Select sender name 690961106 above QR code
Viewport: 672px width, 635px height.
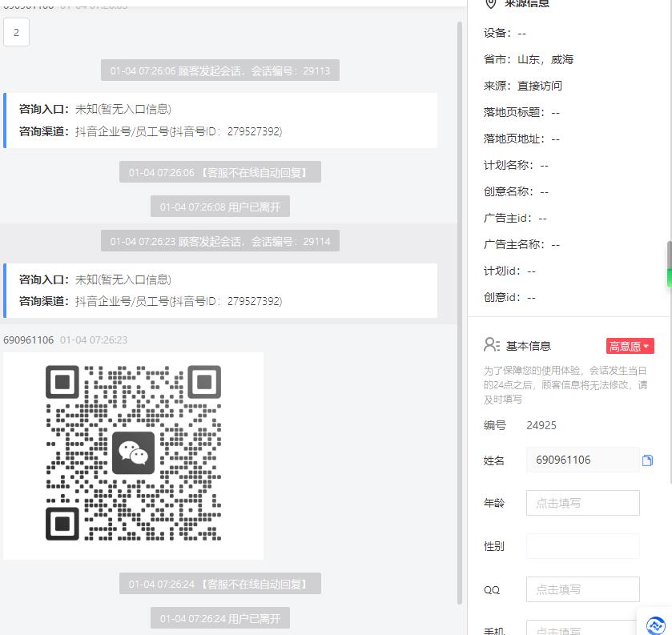coord(28,340)
